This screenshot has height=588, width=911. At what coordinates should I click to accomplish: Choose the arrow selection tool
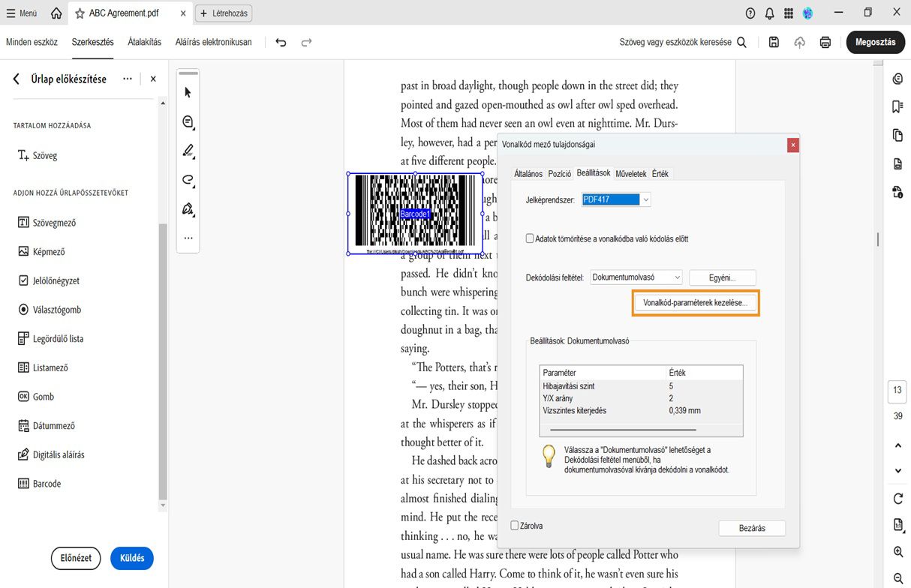point(188,92)
